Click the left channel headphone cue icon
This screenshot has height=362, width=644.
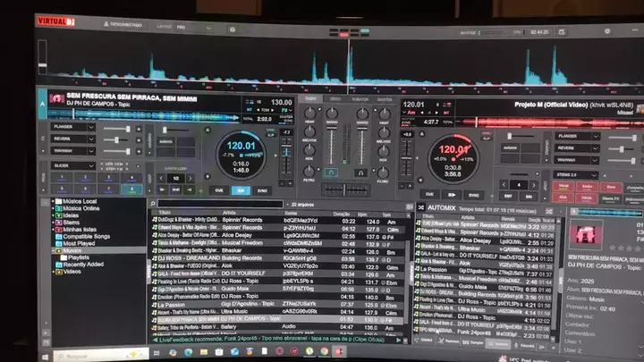331,172
